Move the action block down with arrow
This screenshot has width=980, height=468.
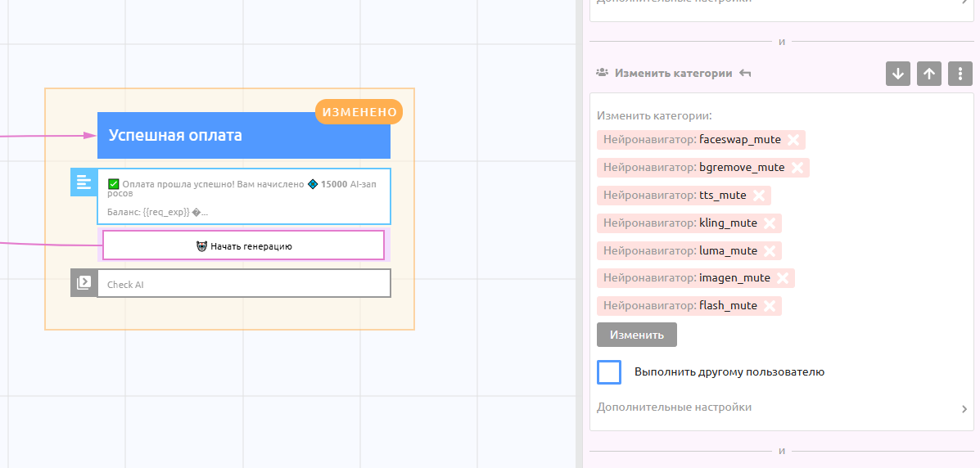point(898,74)
